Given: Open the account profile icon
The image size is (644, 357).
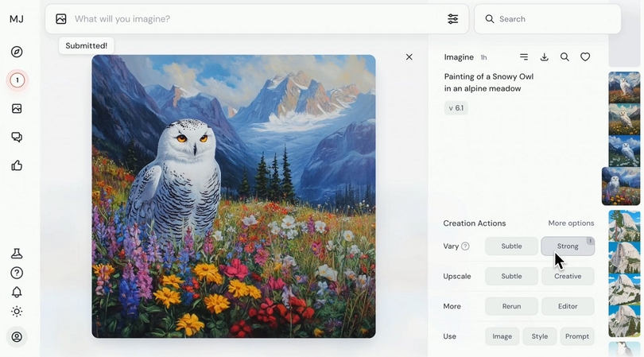Looking at the screenshot, I should [17, 337].
